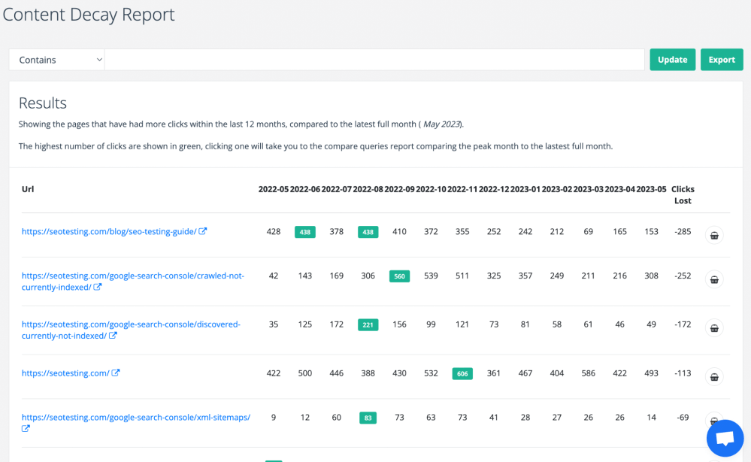751x462 pixels.
Task: Open external link icon beside seotesting.com homepage URL
Action: [x=116, y=373]
